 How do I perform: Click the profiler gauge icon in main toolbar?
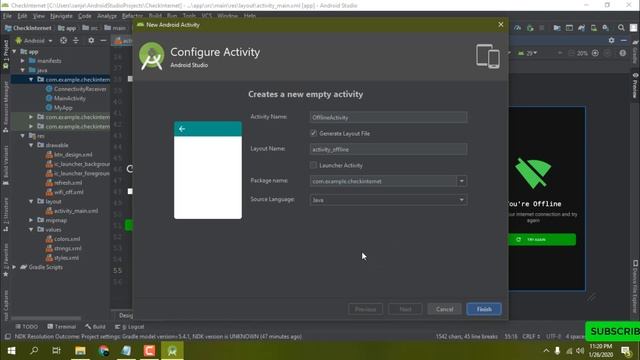point(518,28)
